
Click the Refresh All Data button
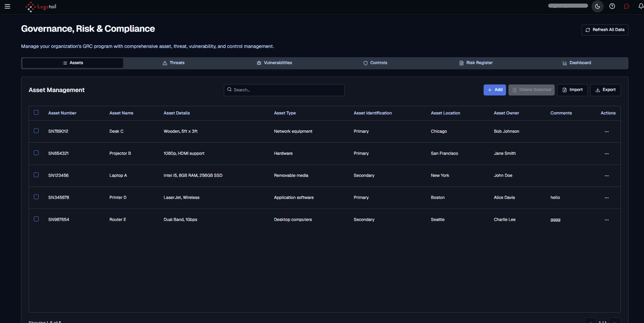click(605, 30)
